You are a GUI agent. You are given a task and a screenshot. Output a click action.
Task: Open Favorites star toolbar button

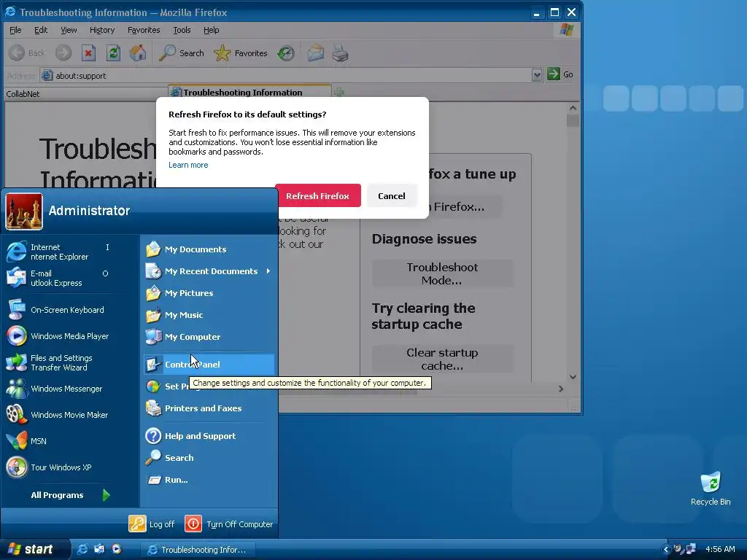(x=241, y=52)
